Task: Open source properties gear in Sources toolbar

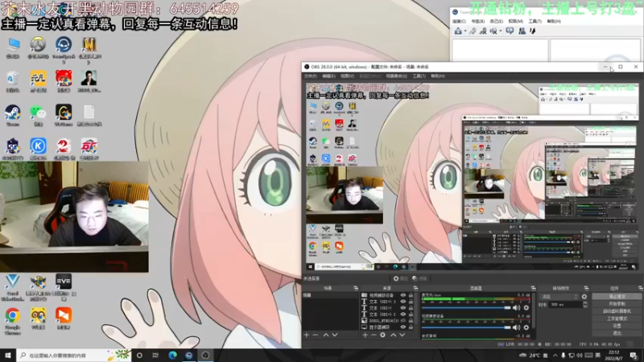Action: click(x=383, y=335)
